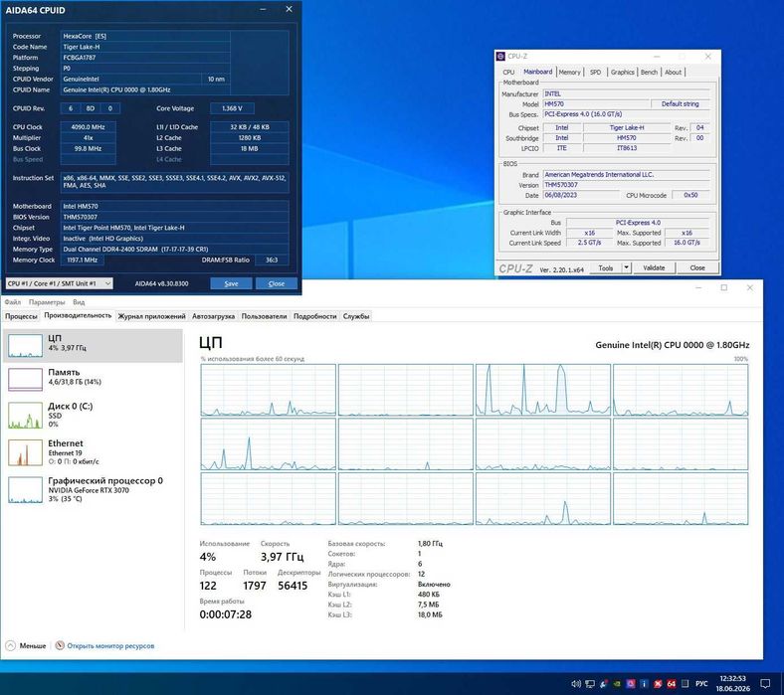
Task: Click the L3 Cache value 18 MB in AIDA64
Action: (250, 148)
